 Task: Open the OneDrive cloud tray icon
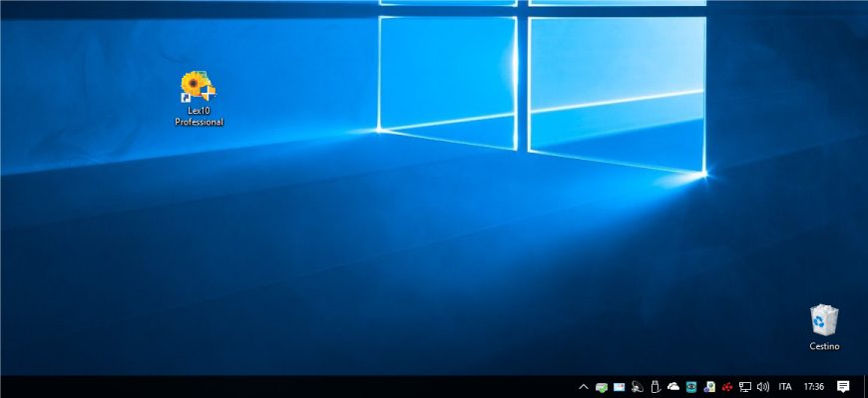tap(673, 387)
